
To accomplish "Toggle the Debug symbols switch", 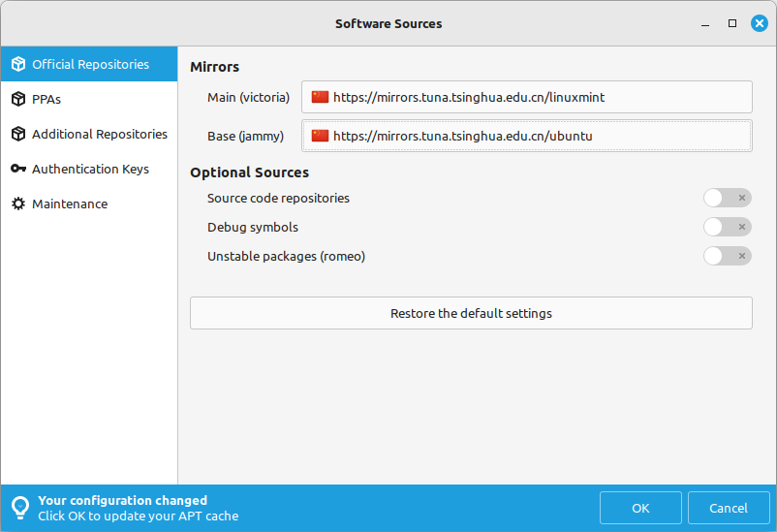I will click(x=727, y=228).
